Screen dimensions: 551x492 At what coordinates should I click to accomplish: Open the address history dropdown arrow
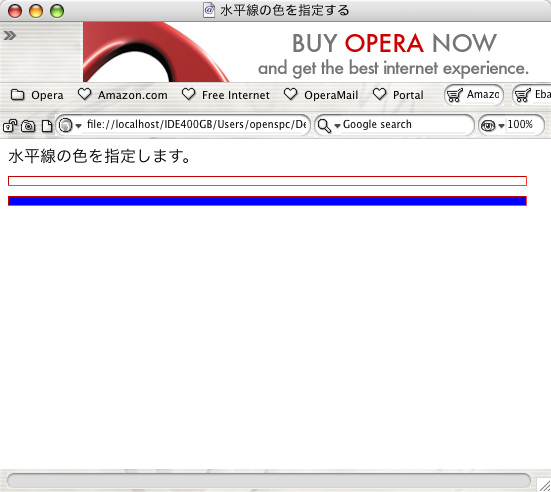tap(78, 125)
